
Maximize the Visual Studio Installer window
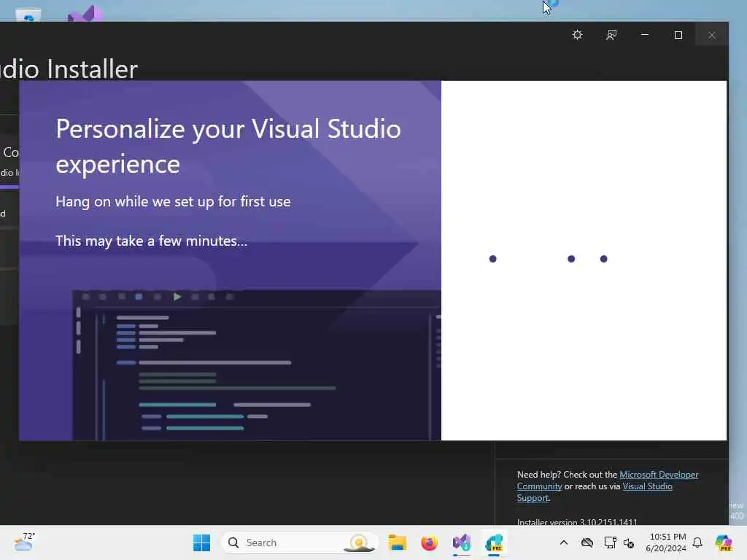click(678, 35)
